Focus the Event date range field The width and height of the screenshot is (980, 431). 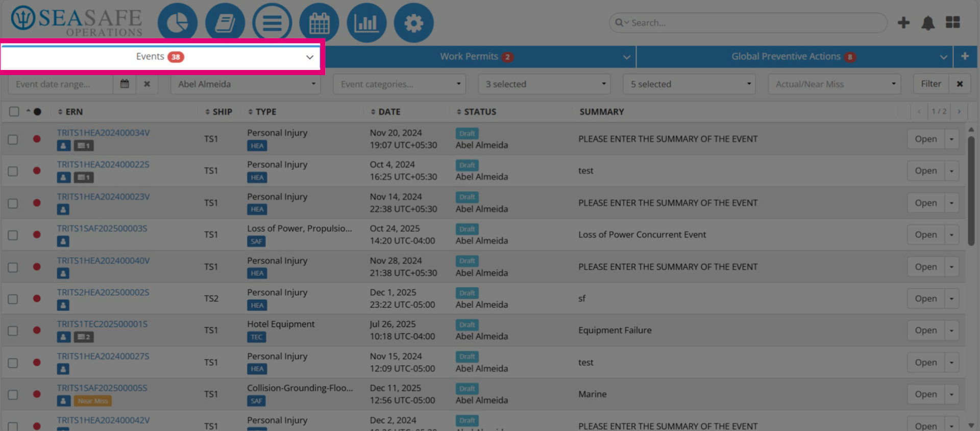tap(60, 84)
